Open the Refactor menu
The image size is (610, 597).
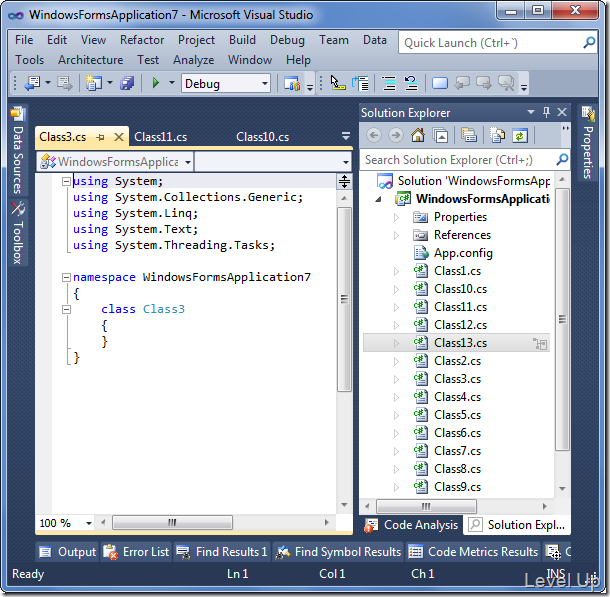(142, 40)
